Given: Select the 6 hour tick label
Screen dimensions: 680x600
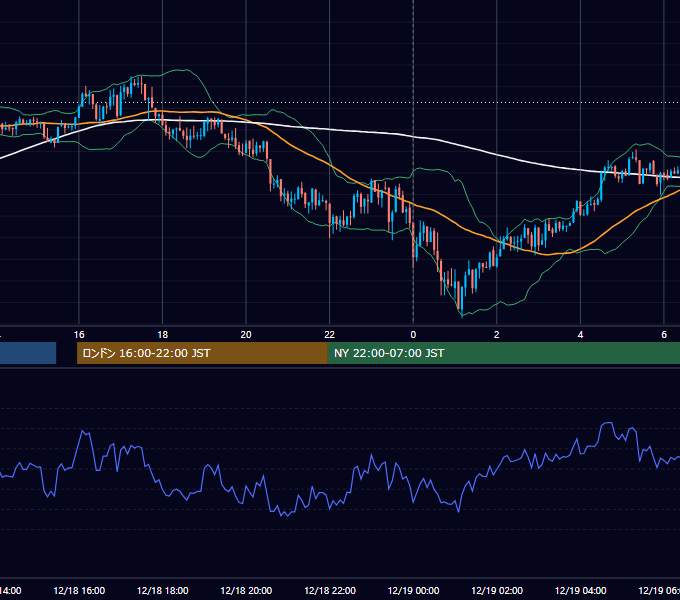Looking at the screenshot, I should pos(664,334).
